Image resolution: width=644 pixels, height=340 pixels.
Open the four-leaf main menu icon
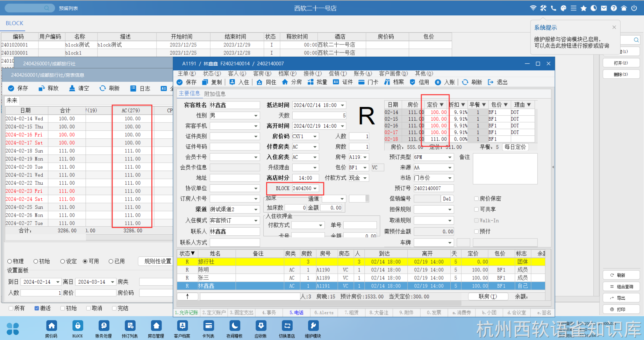click(x=13, y=329)
